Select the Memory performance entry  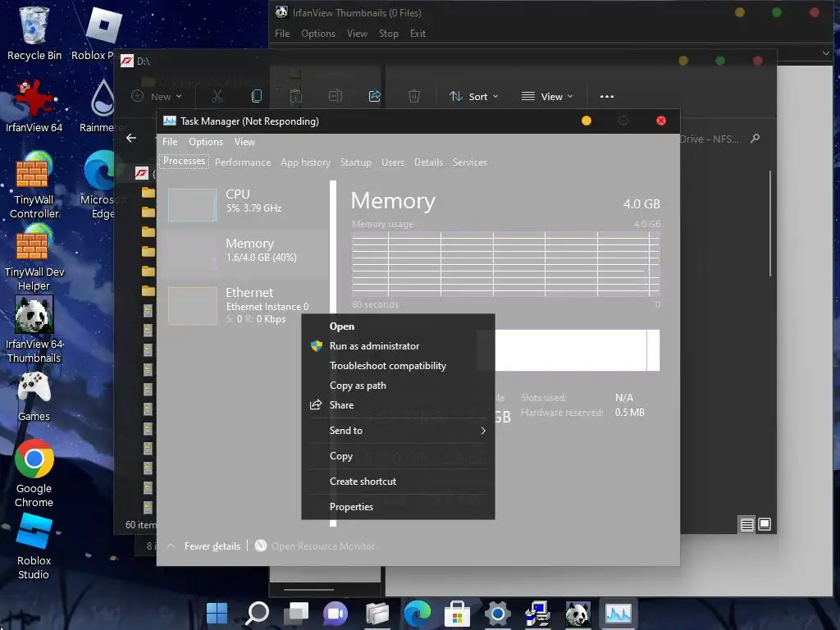245,253
